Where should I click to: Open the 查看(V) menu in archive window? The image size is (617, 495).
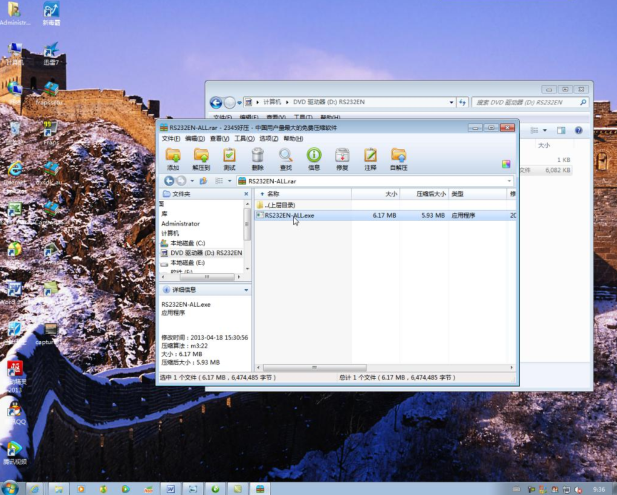[x=220, y=139]
